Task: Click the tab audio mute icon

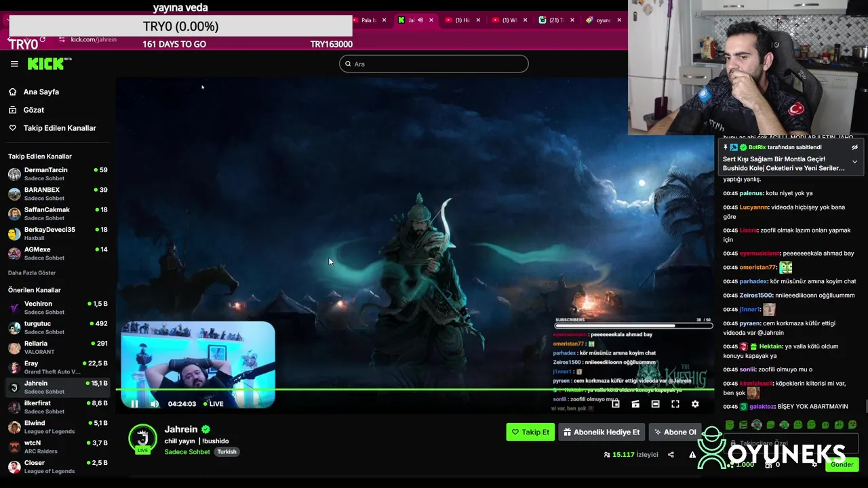Action: pyautogui.click(x=420, y=20)
